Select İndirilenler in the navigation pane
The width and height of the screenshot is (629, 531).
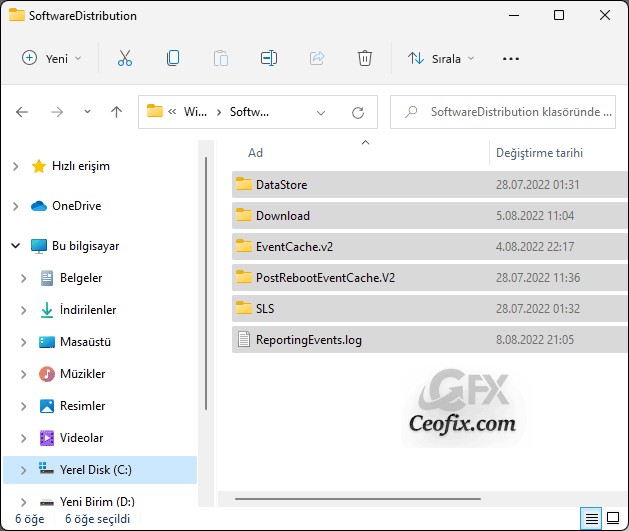pyautogui.click(x=88, y=310)
